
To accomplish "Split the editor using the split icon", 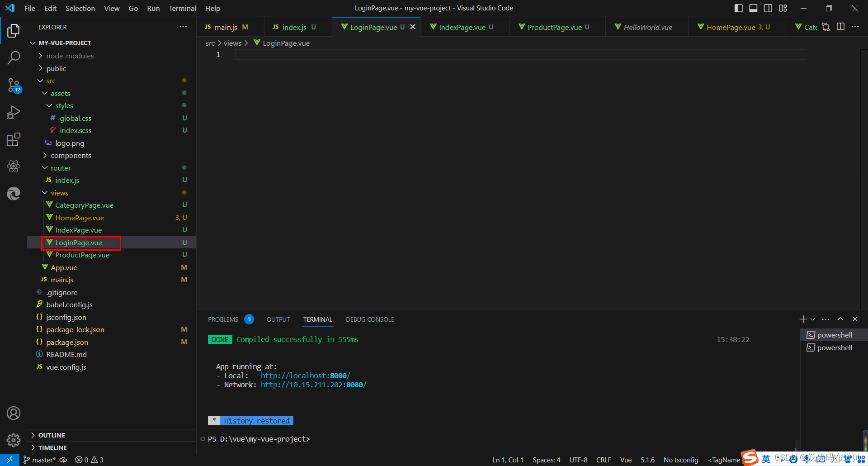I will pyautogui.click(x=840, y=27).
